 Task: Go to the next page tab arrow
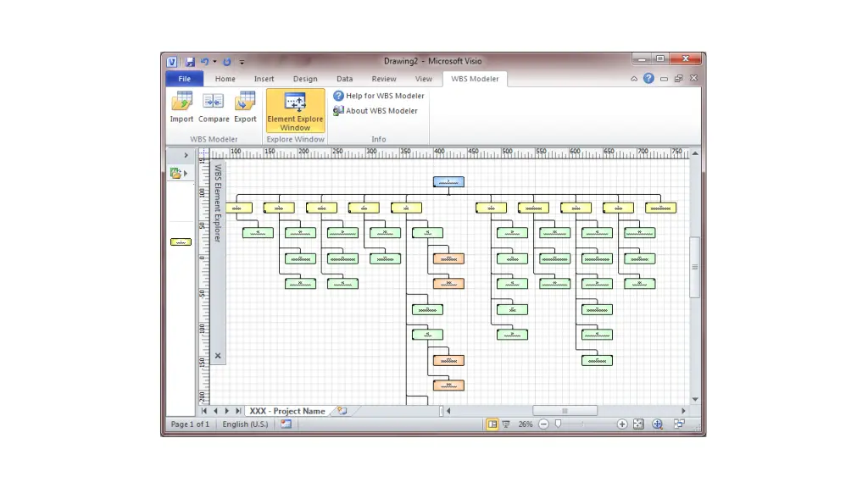tap(227, 411)
